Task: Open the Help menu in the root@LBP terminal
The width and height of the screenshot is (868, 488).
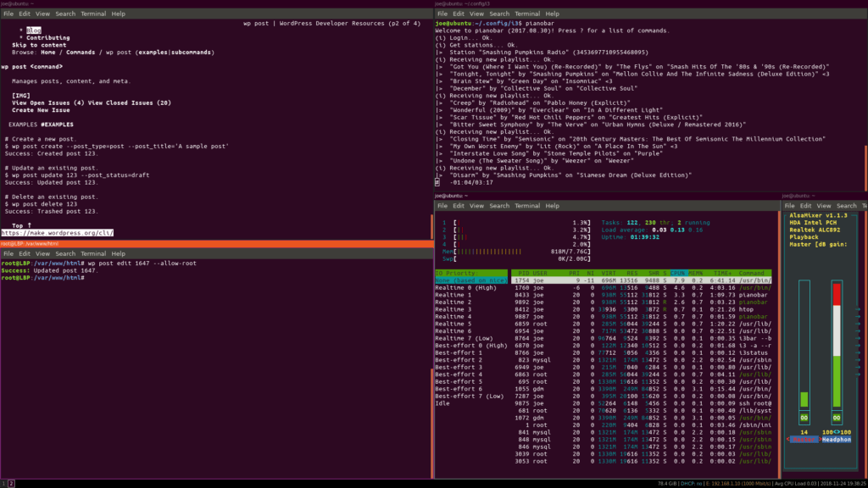Action: coord(118,254)
